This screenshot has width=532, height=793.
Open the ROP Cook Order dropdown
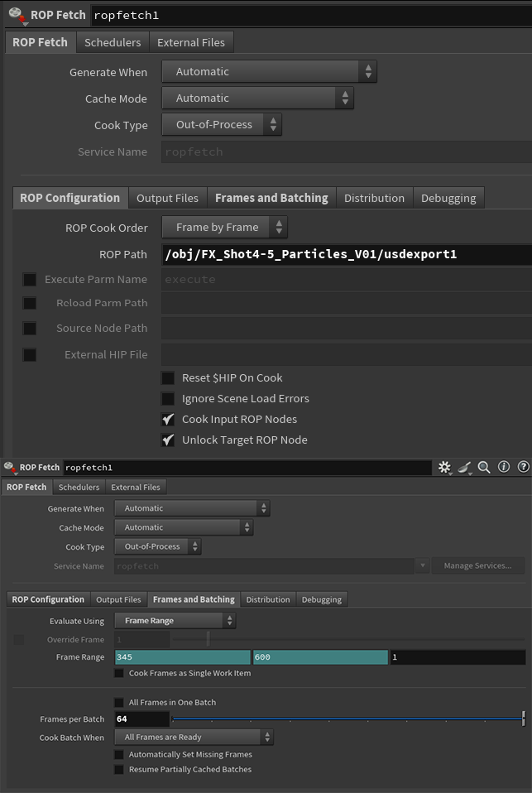coord(224,228)
